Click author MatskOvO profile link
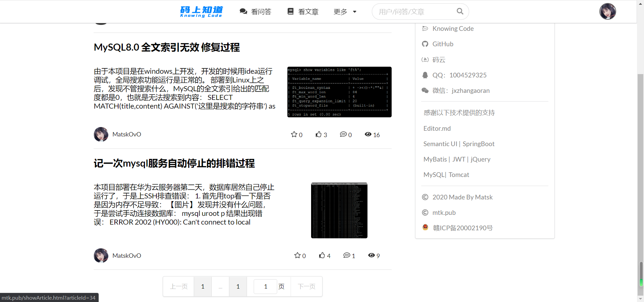Screen dimensions: 644x302 pos(127,134)
